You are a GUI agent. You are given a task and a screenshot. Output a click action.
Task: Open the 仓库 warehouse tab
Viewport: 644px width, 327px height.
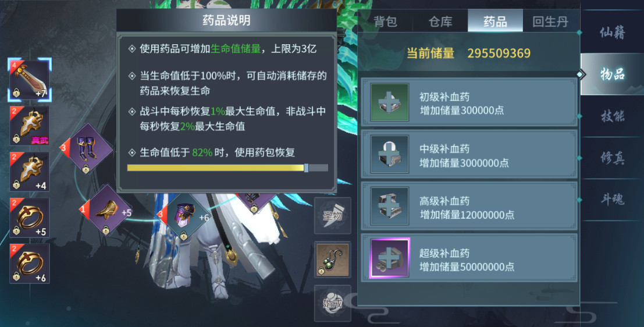pos(440,22)
